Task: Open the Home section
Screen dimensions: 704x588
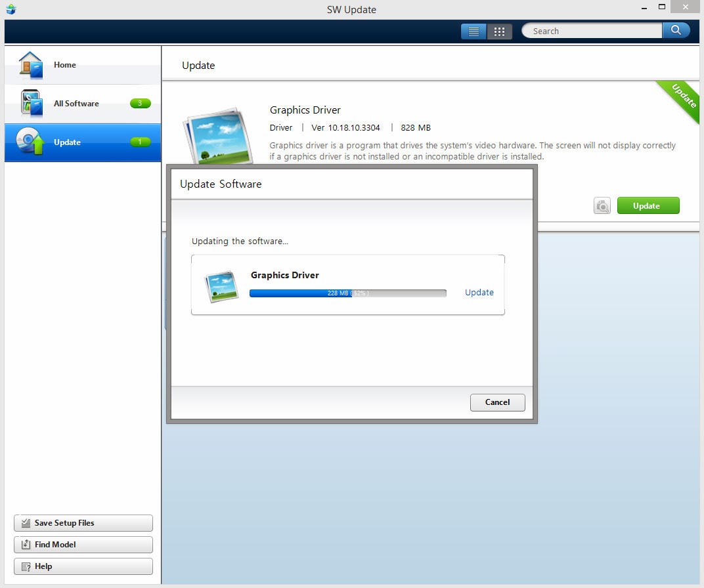Action: [x=83, y=65]
